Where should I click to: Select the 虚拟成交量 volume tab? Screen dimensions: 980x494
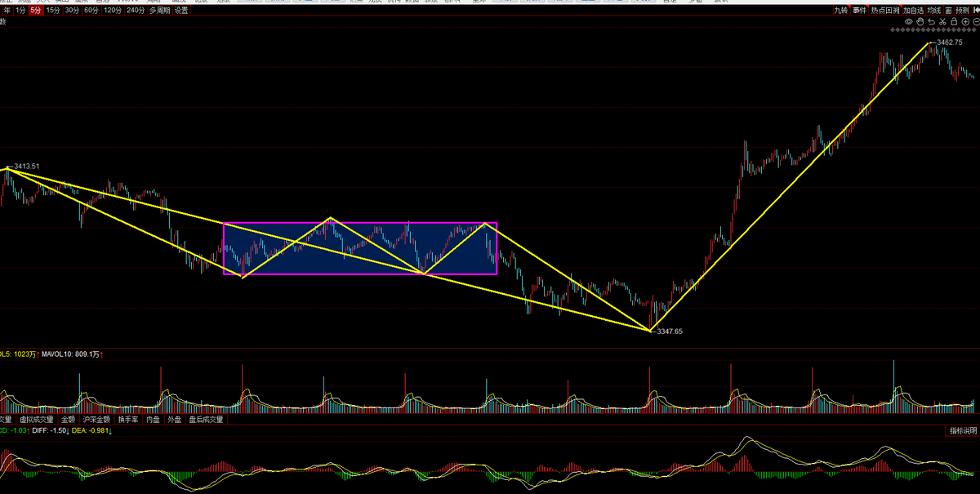coord(37,420)
